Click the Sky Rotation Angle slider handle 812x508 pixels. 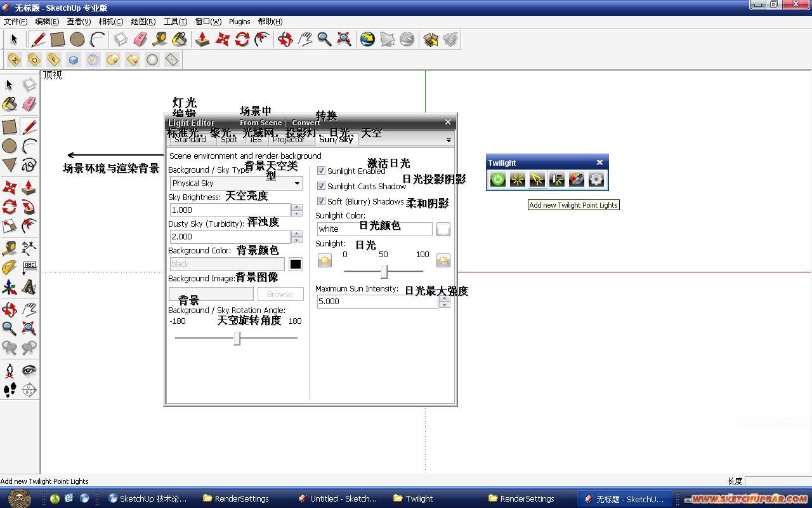237,338
